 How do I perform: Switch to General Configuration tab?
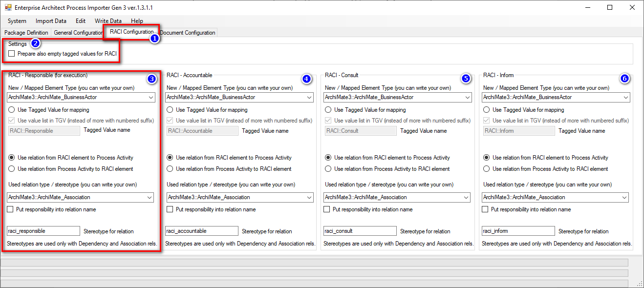[78, 33]
